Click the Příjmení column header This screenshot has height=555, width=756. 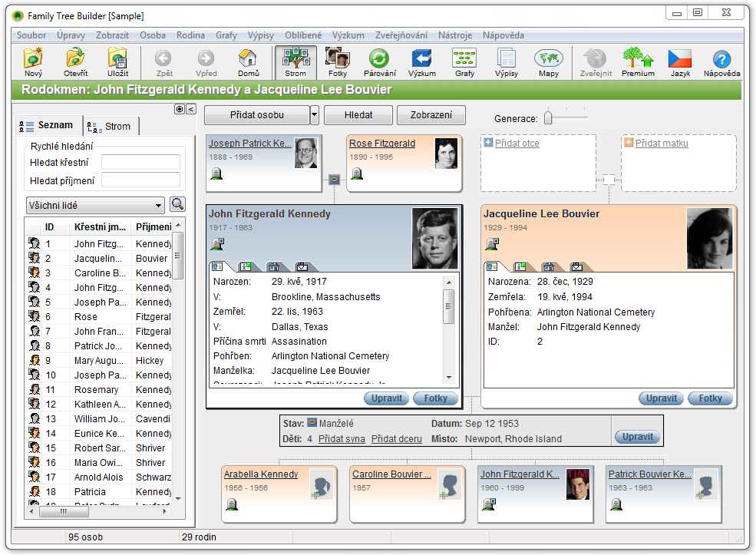153,227
